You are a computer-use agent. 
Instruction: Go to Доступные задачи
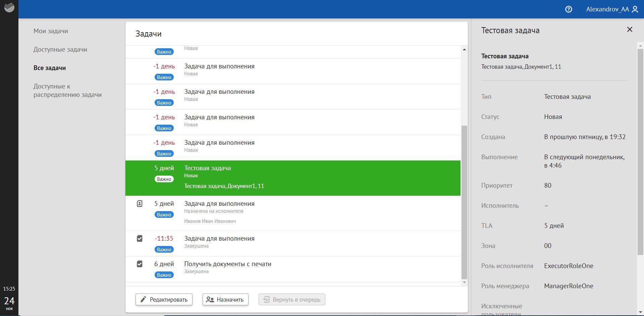[x=60, y=49]
